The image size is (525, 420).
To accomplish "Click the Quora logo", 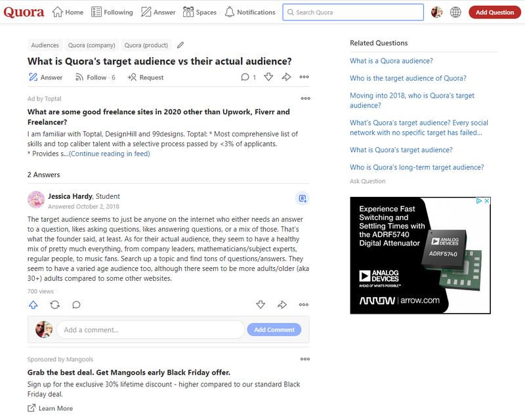I will [24, 12].
